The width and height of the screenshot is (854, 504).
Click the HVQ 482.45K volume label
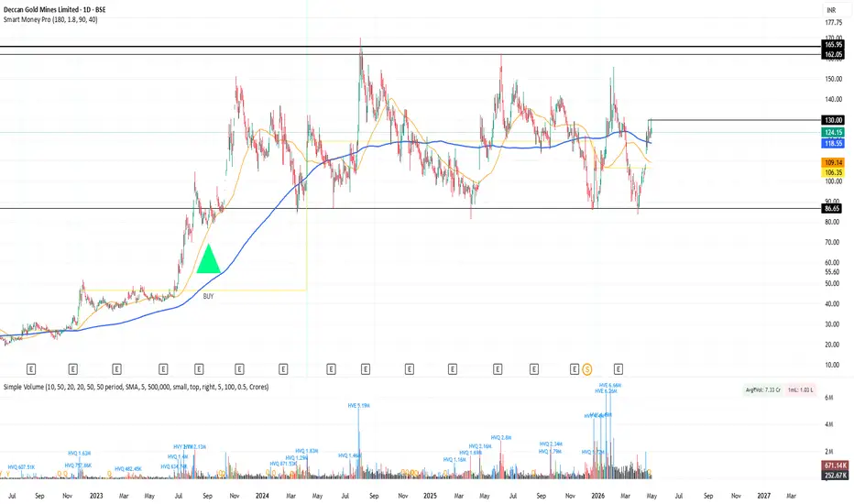pos(128,468)
